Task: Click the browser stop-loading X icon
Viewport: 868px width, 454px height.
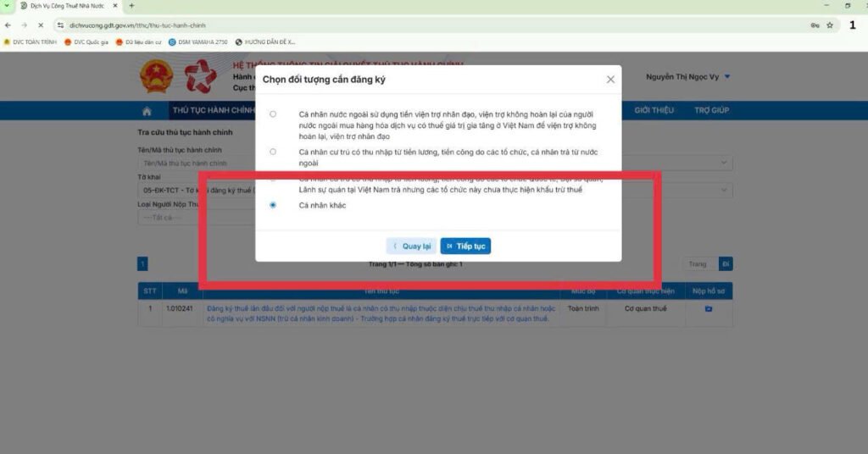Action: point(41,25)
